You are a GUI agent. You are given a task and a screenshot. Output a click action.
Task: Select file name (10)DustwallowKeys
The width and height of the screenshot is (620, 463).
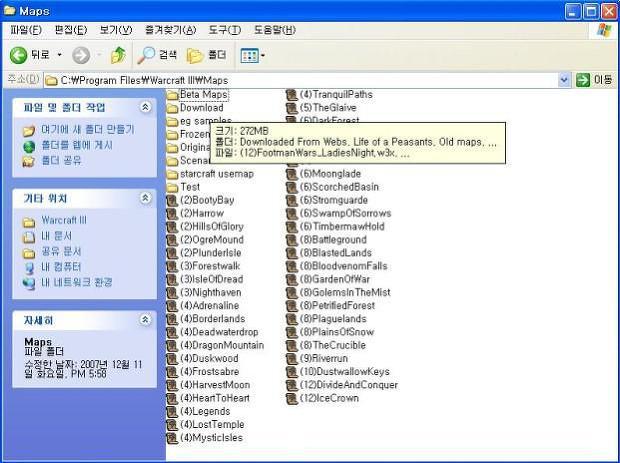tap(345, 372)
